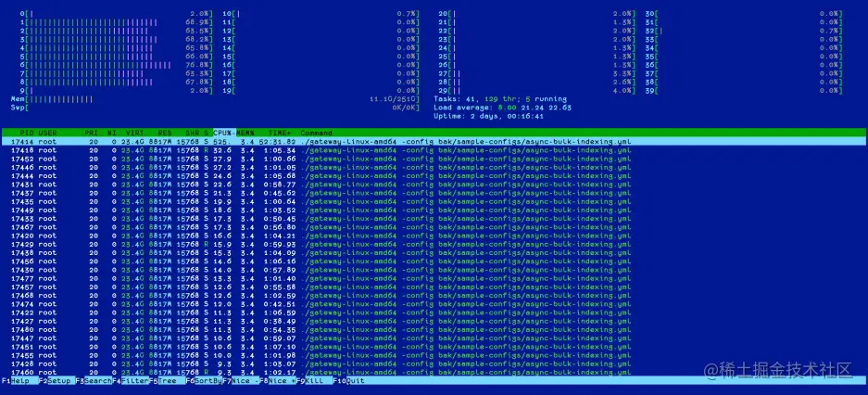
Task: Open the F6 SortBy menu
Action: coord(205,381)
